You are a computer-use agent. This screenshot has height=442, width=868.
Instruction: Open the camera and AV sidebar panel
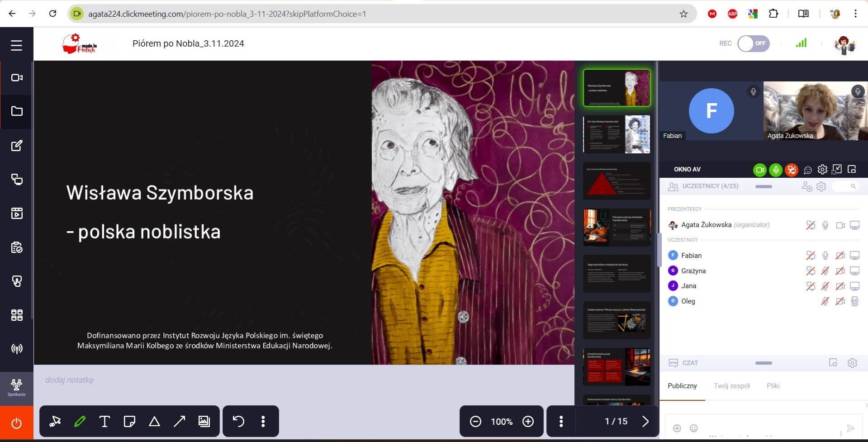point(17,78)
